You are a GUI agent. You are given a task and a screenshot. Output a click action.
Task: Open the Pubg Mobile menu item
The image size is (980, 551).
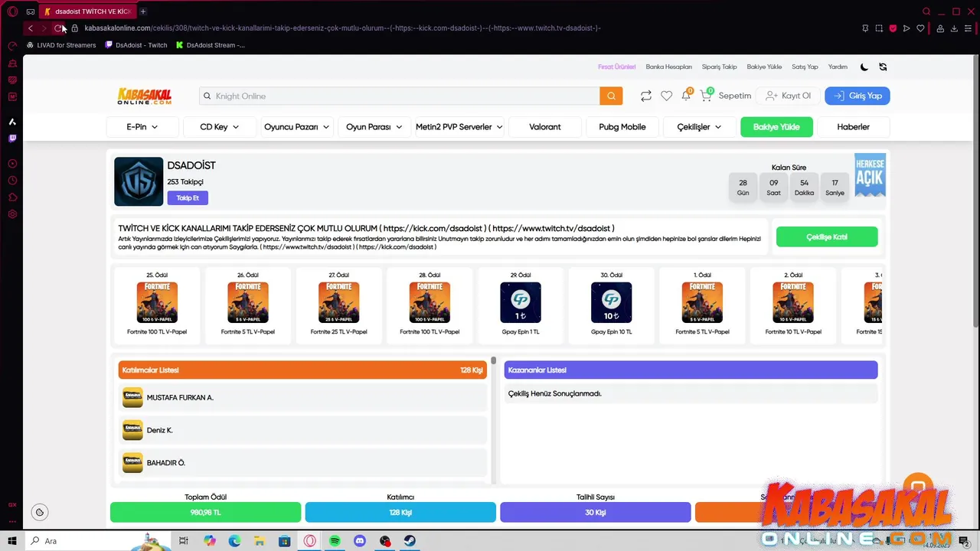(622, 127)
